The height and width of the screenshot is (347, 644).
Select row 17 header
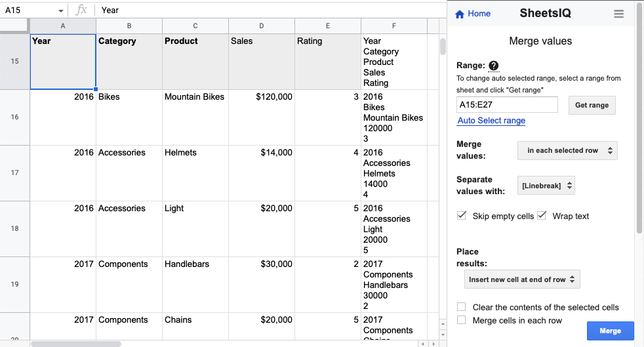pos(15,173)
